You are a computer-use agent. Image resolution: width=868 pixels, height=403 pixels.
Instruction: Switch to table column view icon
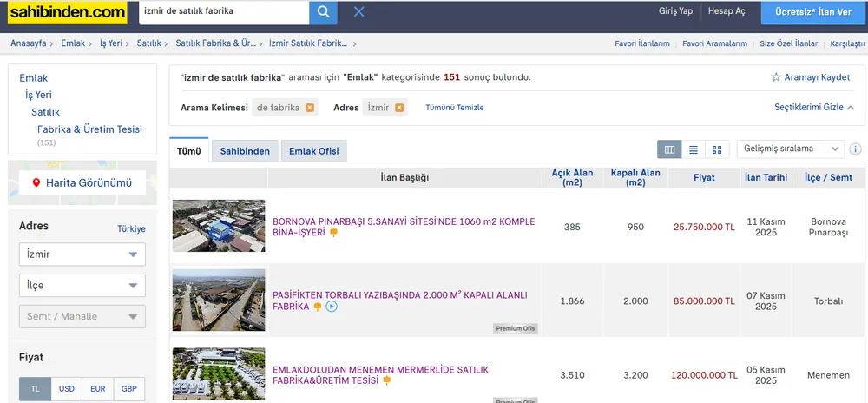click(669, 149)
